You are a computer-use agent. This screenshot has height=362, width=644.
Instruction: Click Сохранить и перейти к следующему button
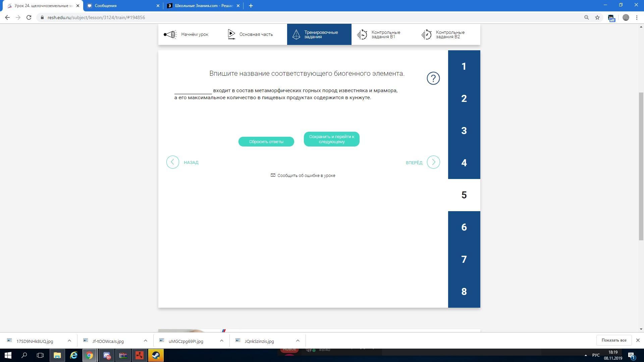click(x=331, y=139)
